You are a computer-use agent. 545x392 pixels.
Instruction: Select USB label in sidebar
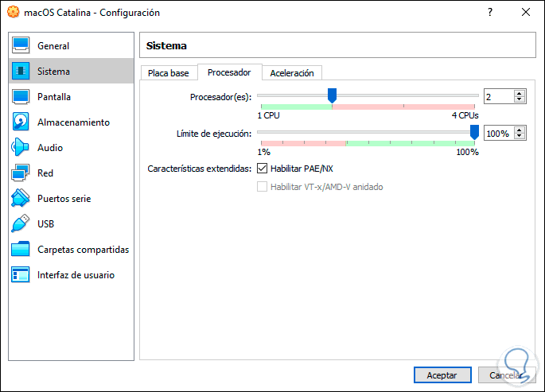tap(45, 224)
